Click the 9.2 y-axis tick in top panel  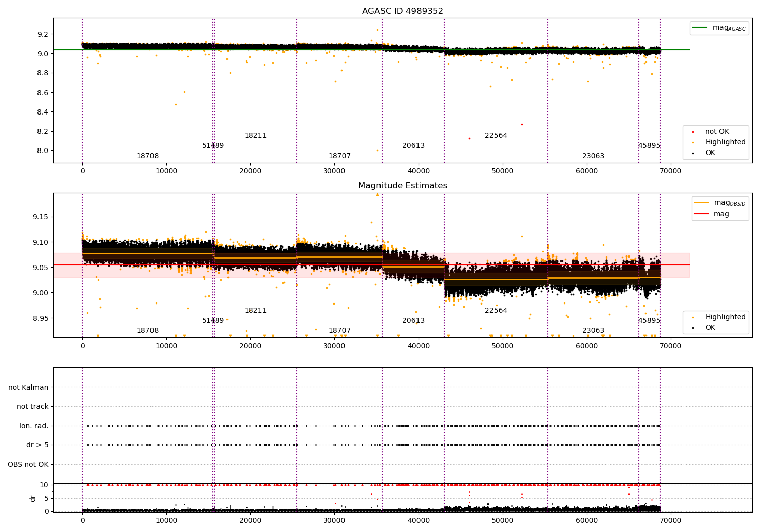point(43,35)
